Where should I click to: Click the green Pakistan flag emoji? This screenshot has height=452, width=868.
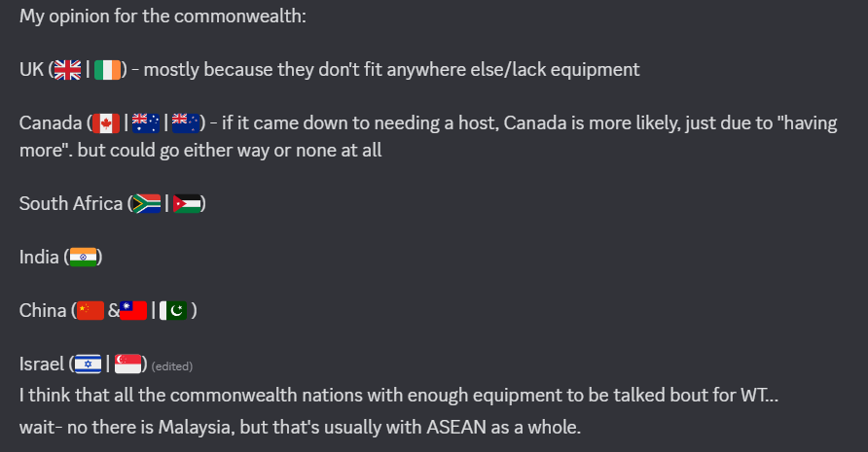[174, 311]
